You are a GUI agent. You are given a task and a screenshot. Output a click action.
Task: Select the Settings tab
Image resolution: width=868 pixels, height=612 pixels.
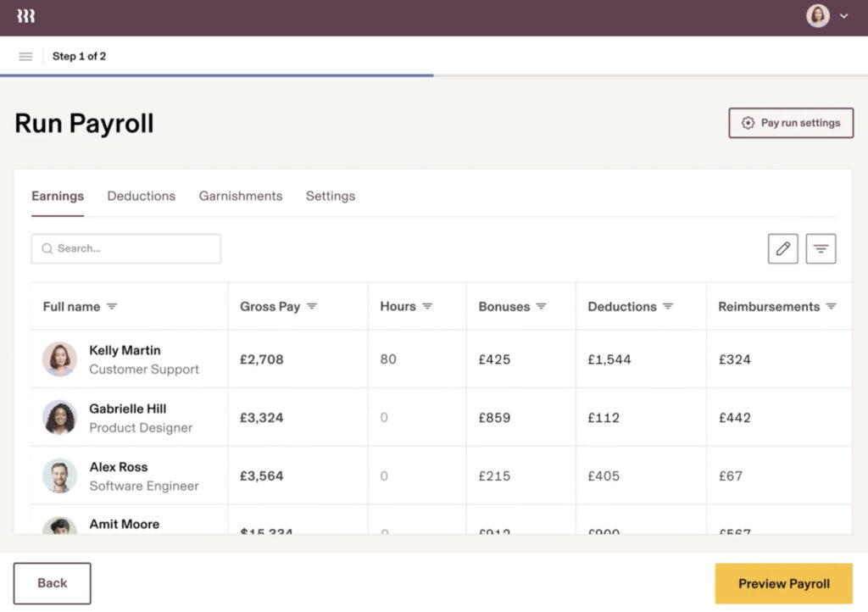click(331, 196)
